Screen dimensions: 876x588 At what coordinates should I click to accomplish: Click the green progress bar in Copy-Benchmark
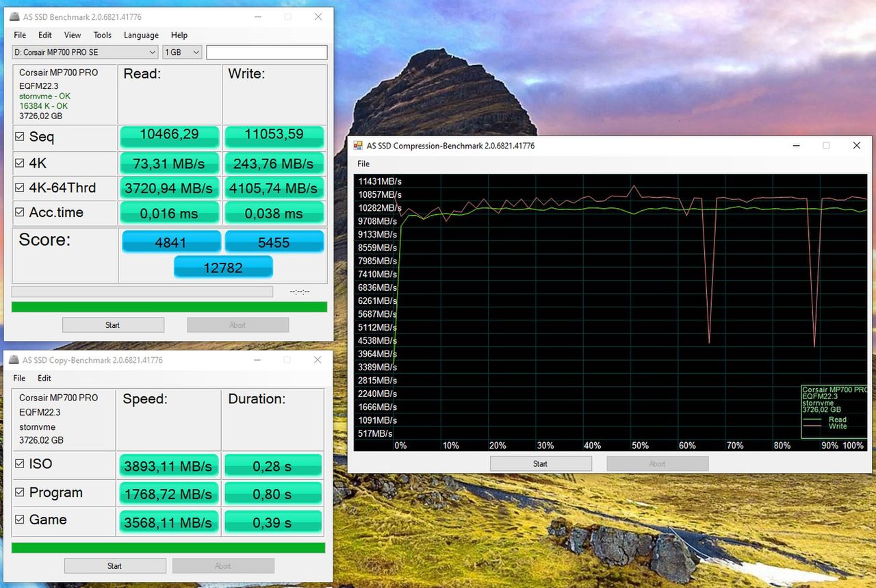tap(168, 548)
